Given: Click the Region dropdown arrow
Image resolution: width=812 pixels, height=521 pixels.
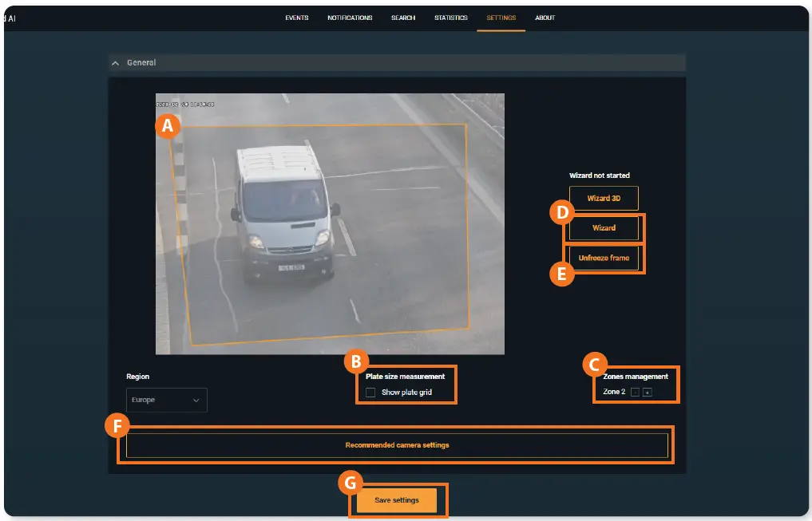Looking at the screenshot, I should coord(196,401).
